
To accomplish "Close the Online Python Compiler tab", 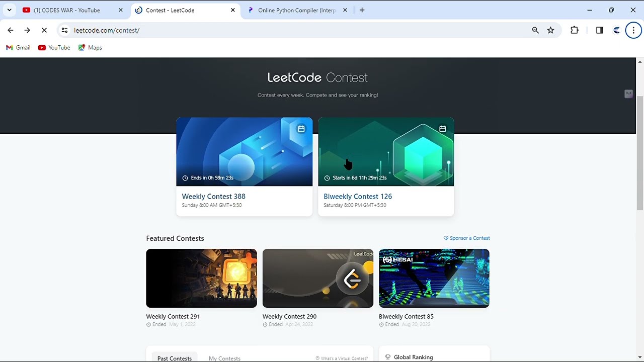I will [345, 10].
